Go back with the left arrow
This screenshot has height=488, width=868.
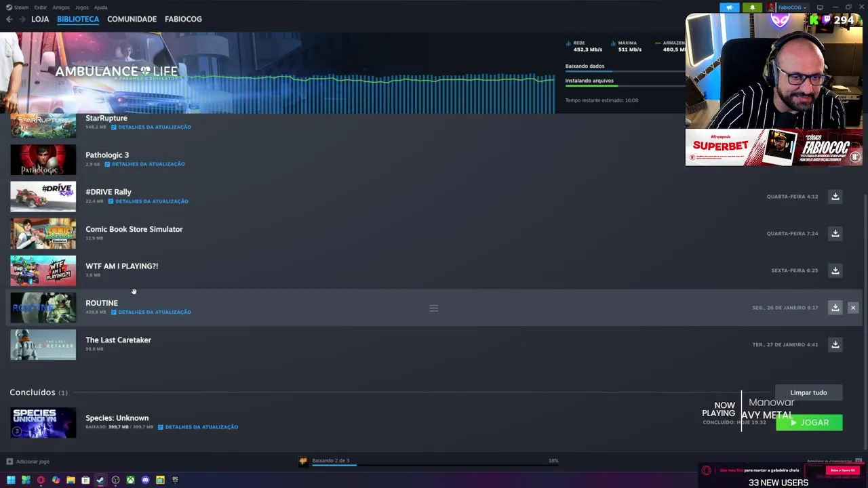[9, 19]
